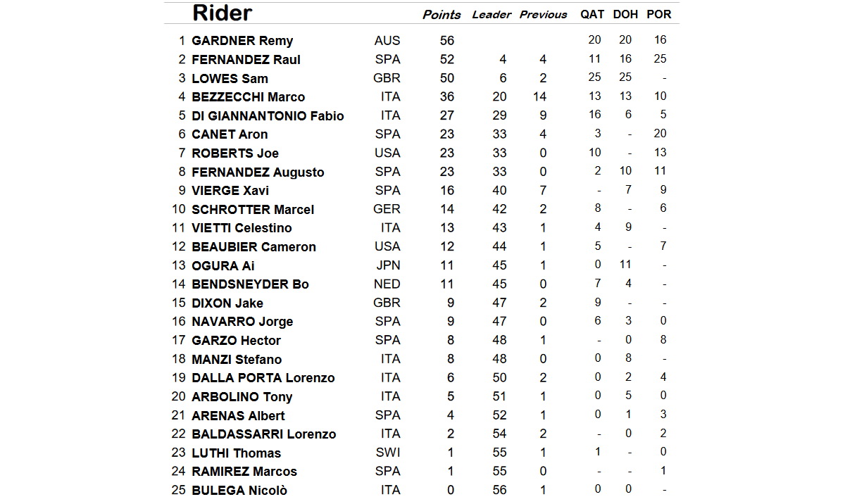Click the Rider column header

(x=222, y=13)
